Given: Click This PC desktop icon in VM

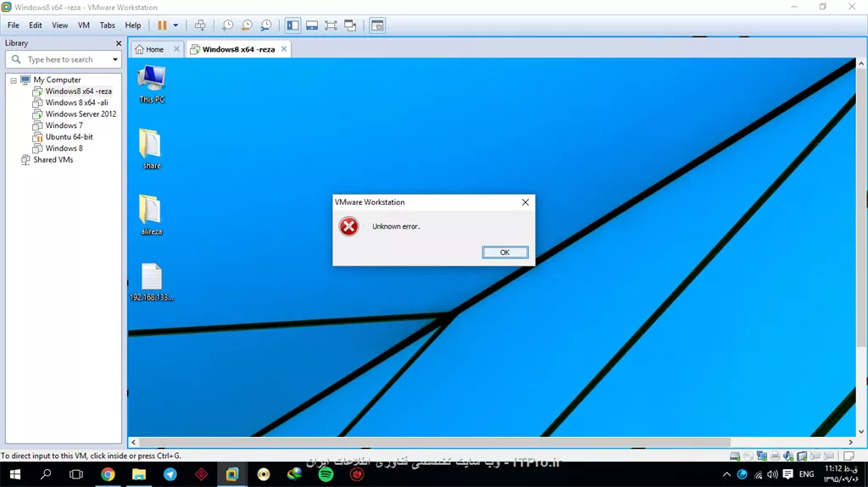Looking at the screenshot, I should pyautogui.click(x=151, y=84).
